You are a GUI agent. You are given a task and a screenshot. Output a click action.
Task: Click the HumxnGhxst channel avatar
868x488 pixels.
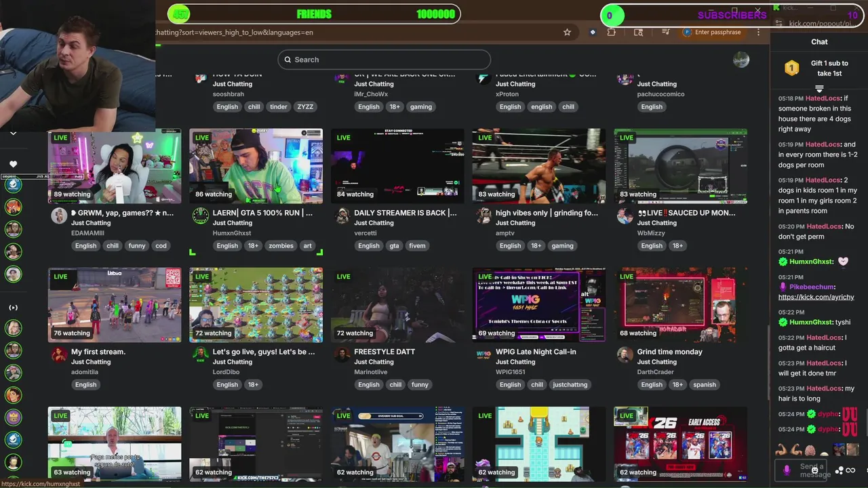click(201, 216)
